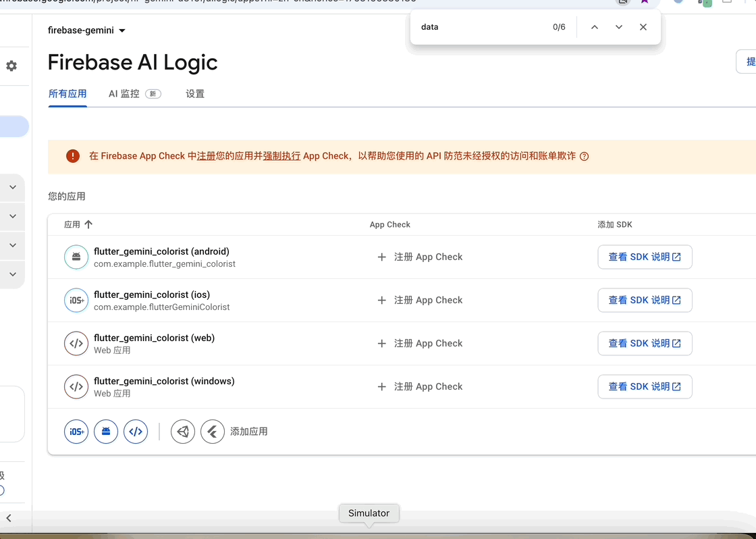Click the 注册 link in warning banner

click(x=207, y=156)
